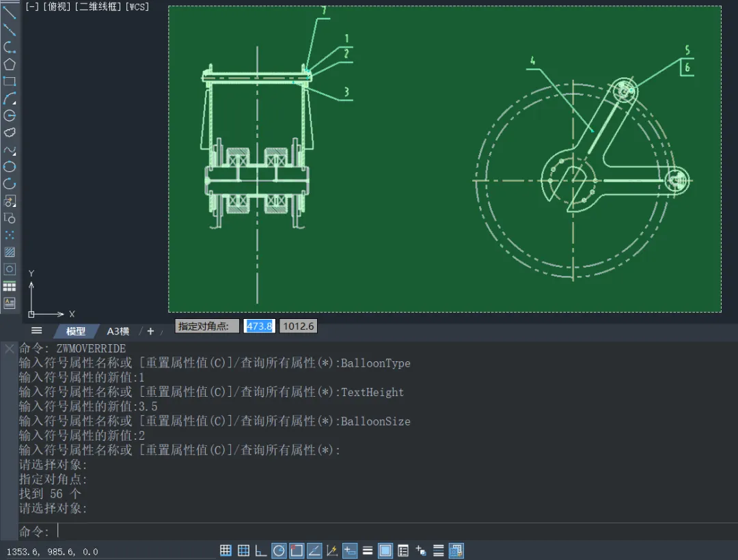Pick the Revision Cloud tool
Image resolution: width=738 pixels, height=560 pixels.
(10, 132)
